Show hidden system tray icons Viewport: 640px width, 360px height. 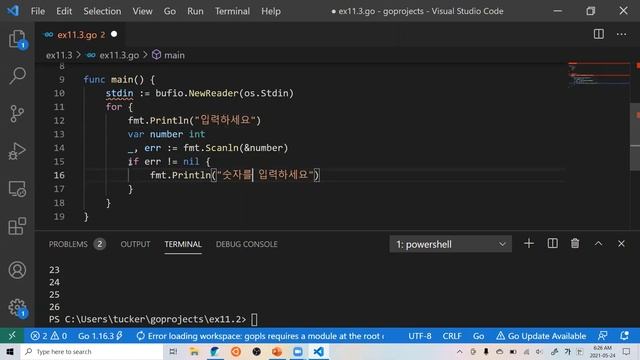click(x=460, y=351)
